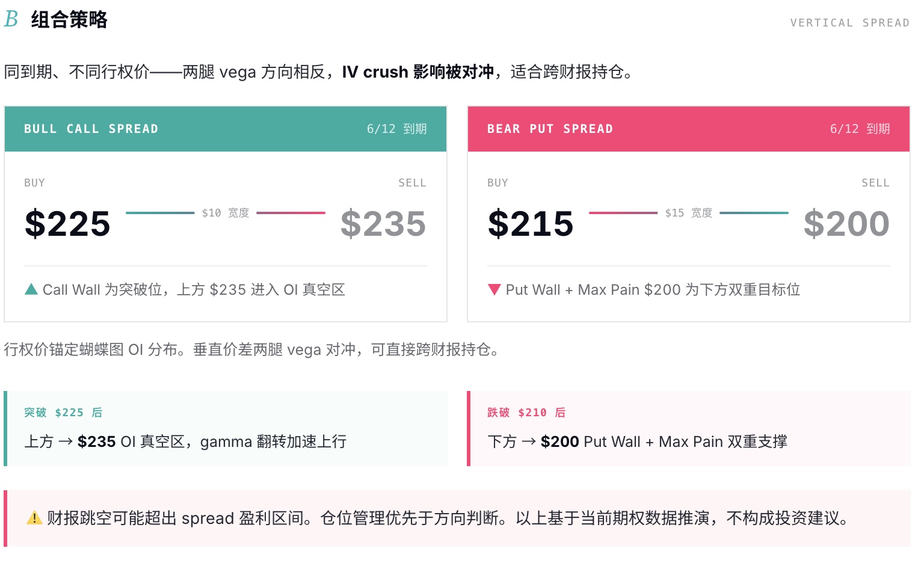Click the $225 buy strike price
This screenshot has height=563, width=924.
pos(67,223)
